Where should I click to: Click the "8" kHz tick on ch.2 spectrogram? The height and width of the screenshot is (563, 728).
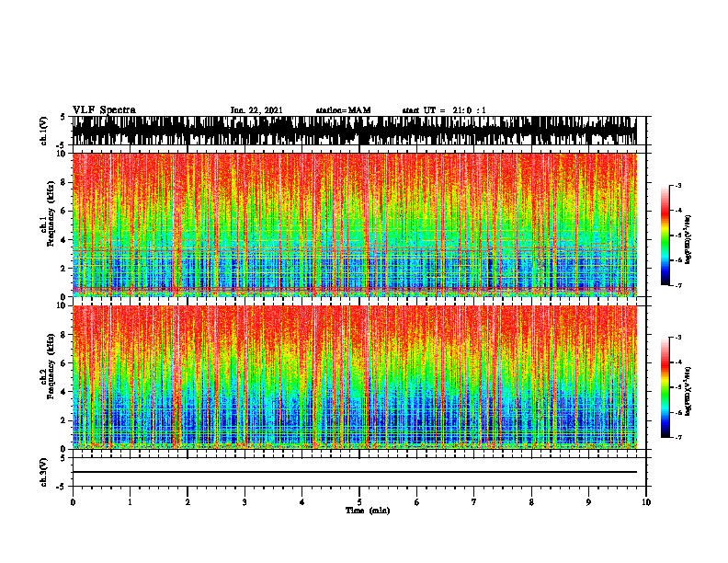tap(63, 335)
